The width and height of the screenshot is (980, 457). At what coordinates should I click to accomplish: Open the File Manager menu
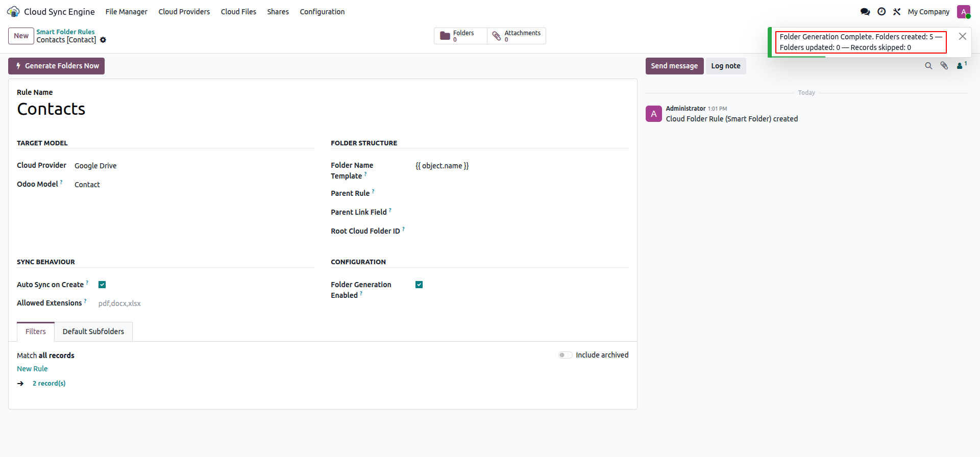click(126, 11)
